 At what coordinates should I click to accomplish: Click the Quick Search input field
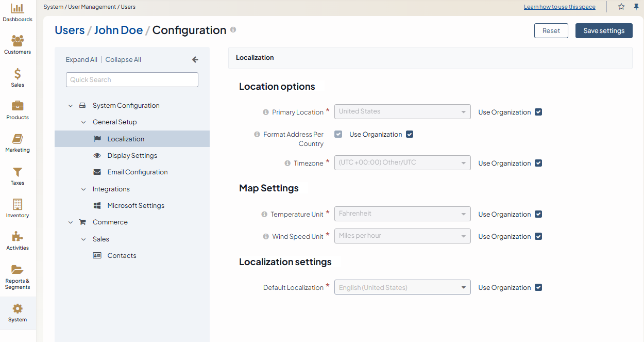(x=132, y=80)
